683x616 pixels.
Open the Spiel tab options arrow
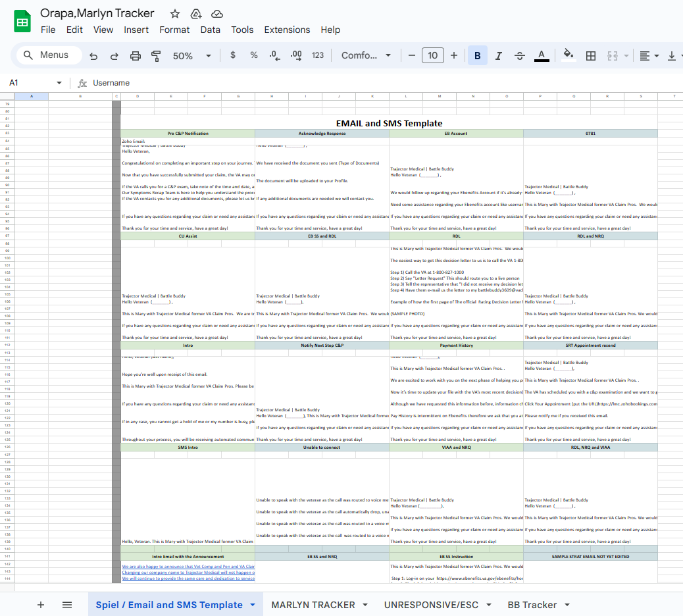click(x=253, y=605)
